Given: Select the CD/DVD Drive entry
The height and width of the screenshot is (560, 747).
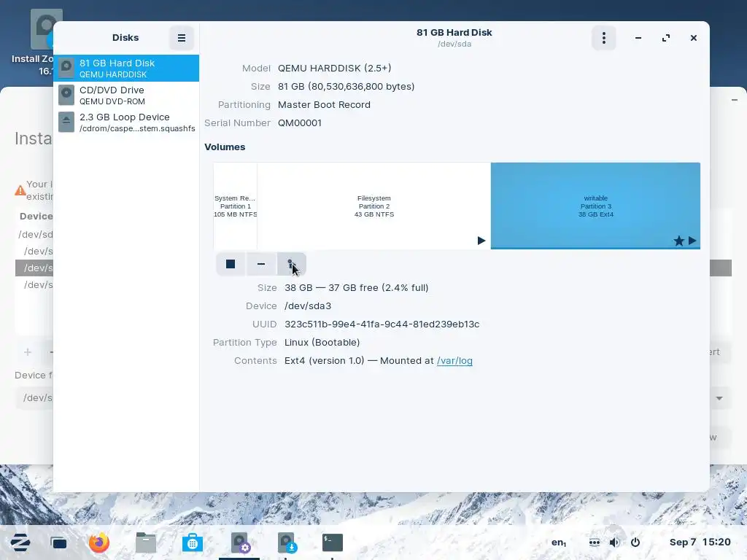Looking at the screenshot, I should pos(126,96).
